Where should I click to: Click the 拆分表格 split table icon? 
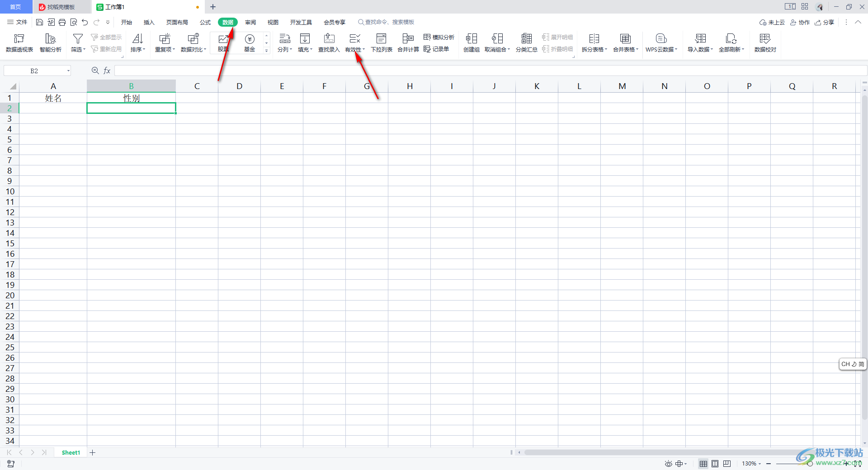click(x=594, y=39)
